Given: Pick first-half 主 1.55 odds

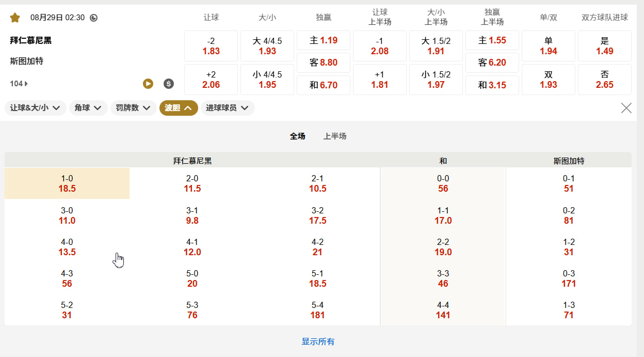Looking at the screenshot, I should [492, 40].
